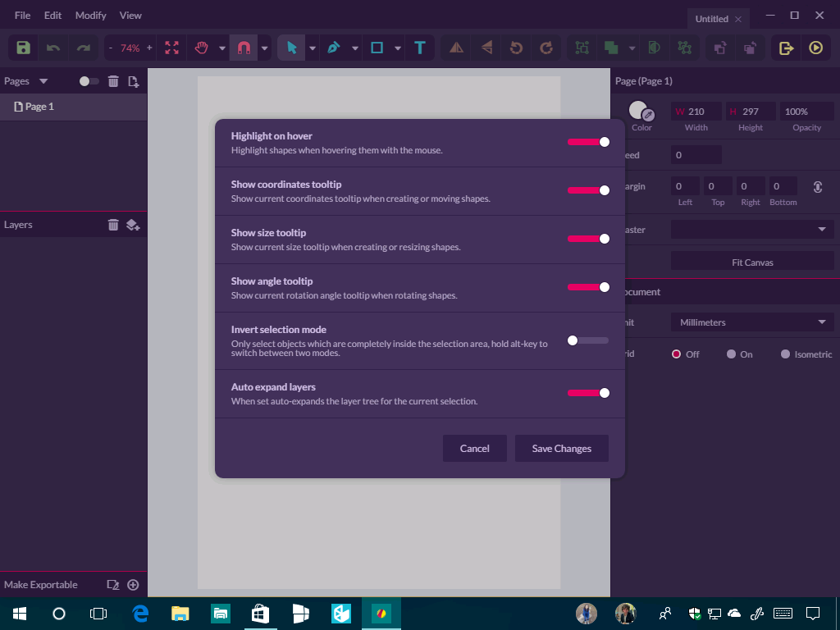The height and width of the screenshot is (630, 840).
Task: Enable Invert selection mode
Action: tap(588, 340)
